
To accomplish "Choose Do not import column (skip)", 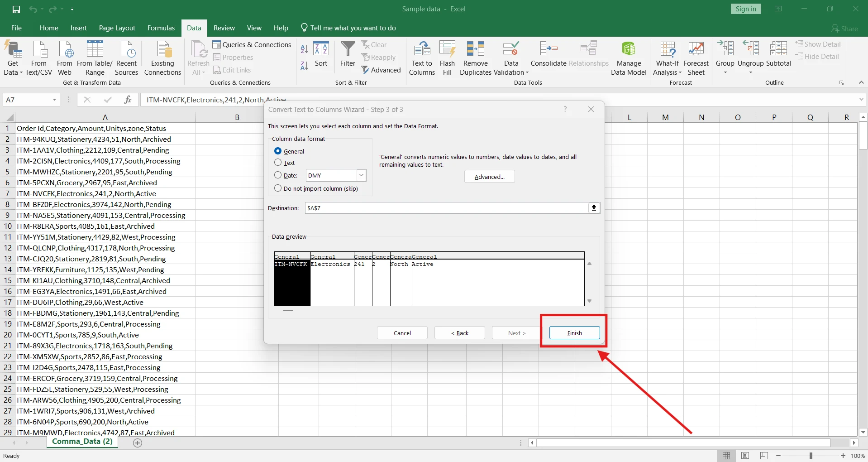I will [278, 188].
